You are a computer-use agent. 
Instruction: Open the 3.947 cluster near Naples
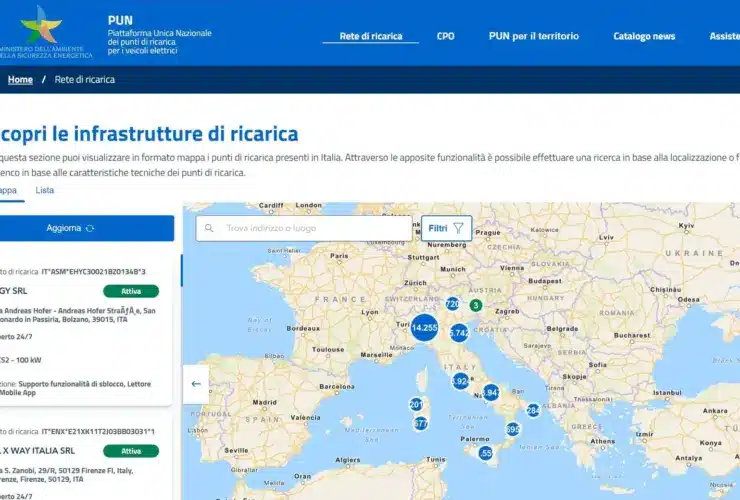491,392
